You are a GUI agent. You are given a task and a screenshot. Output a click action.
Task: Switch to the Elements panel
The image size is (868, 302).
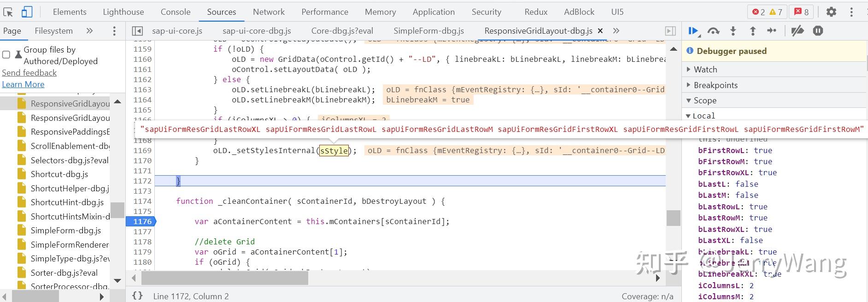[x=70, y=12]
